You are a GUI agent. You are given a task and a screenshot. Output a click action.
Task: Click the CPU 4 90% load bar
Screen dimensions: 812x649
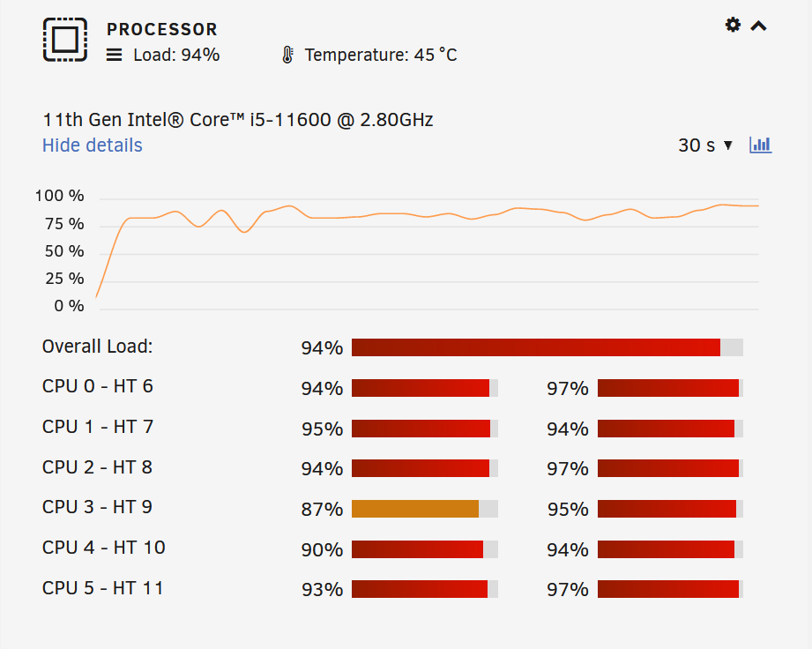pos(425,549)
